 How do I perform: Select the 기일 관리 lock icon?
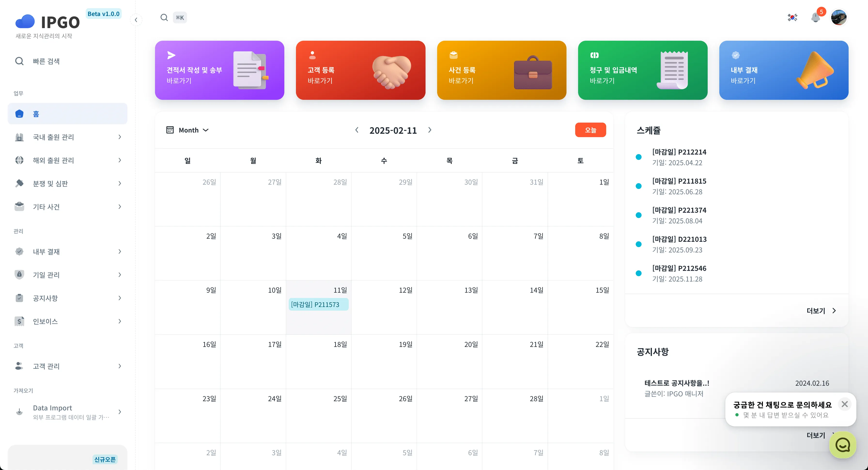click(x=19, y=274)
